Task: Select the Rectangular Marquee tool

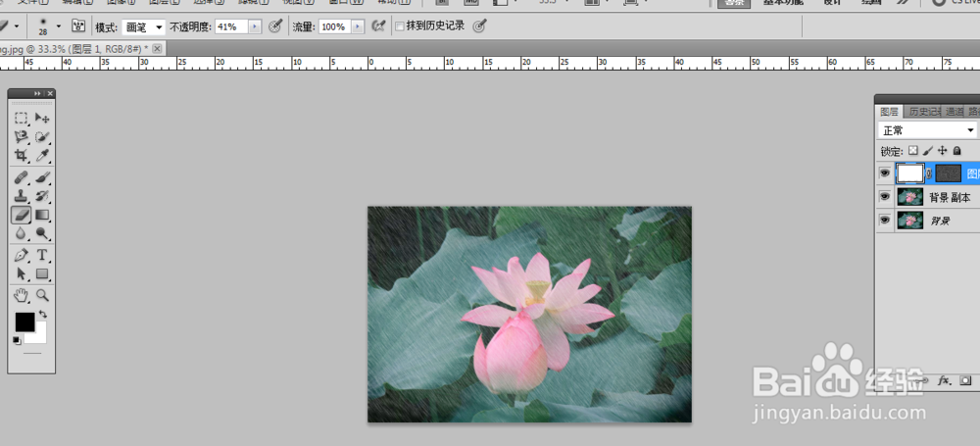Action: 22,118
